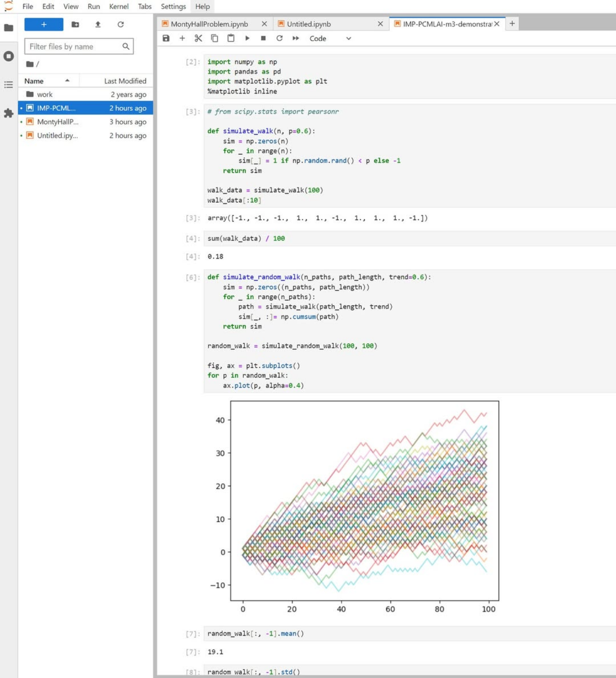
Task: Show the Table of Contents panel
Action: [x=8, y=85]
